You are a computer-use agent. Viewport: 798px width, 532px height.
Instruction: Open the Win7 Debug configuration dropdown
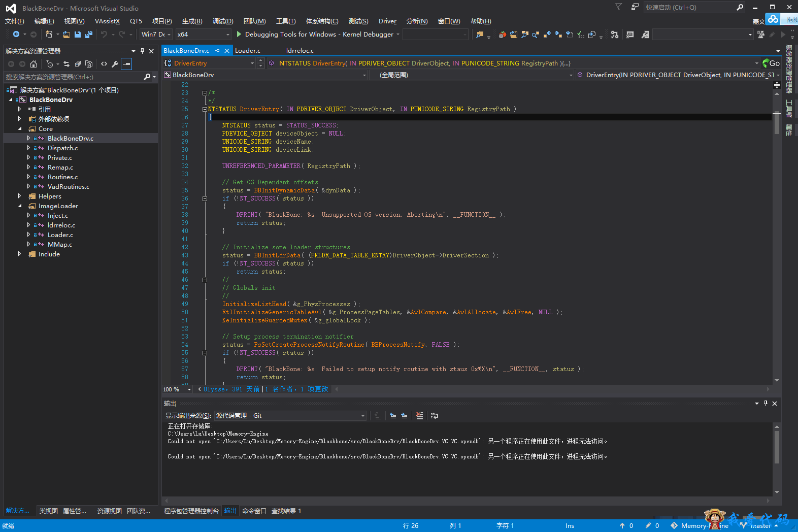click(169, 35)
